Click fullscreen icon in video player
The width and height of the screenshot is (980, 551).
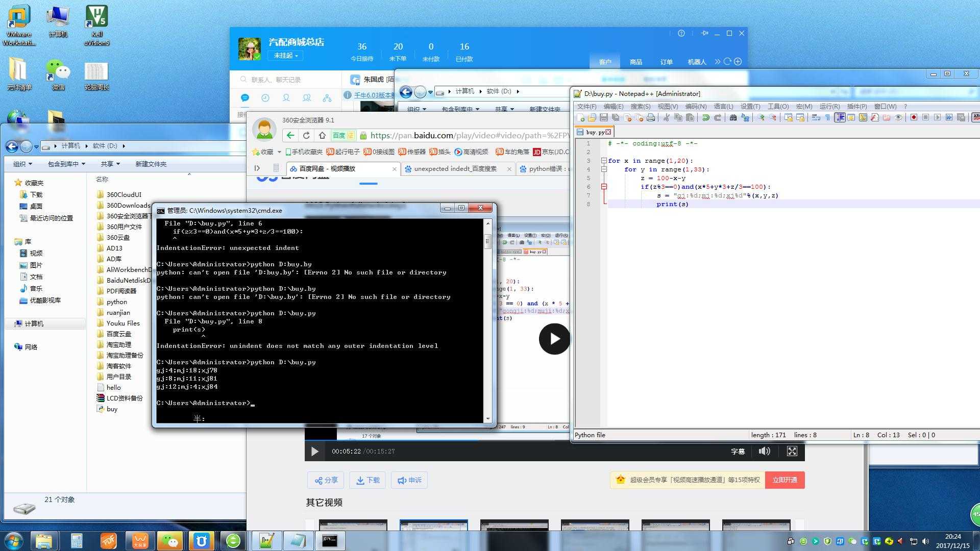792,451
